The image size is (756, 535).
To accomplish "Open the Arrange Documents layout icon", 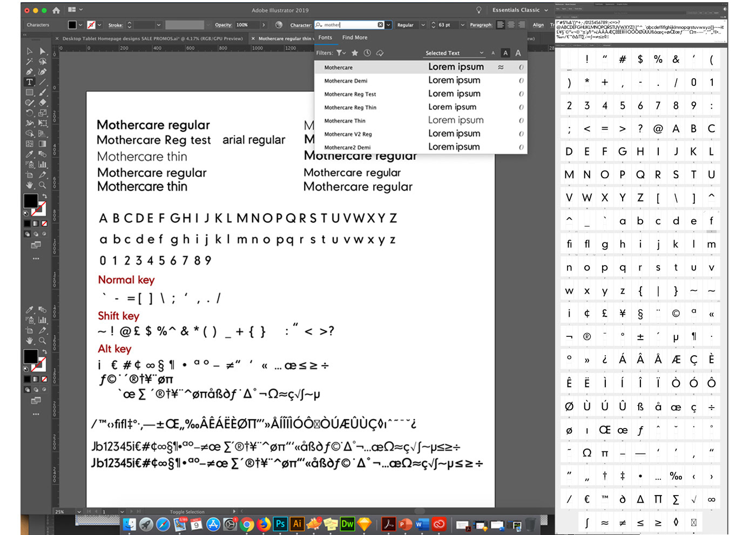I will coord(72,10).
